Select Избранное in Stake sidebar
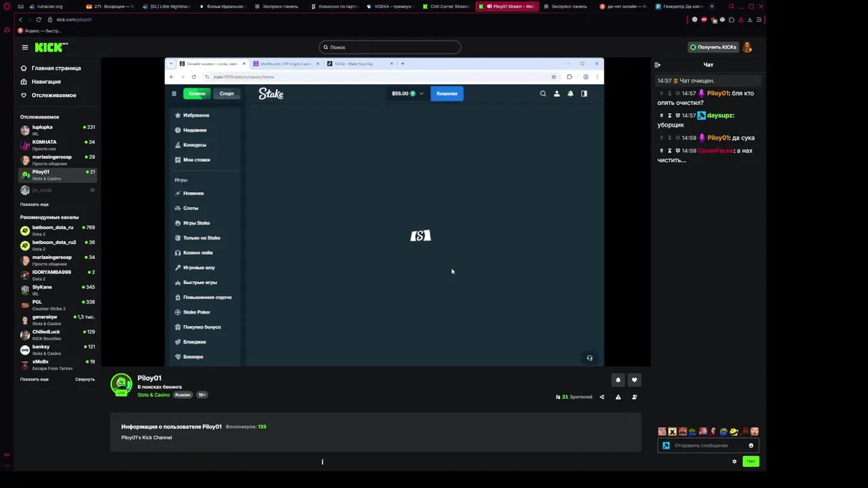 point(206,115)
